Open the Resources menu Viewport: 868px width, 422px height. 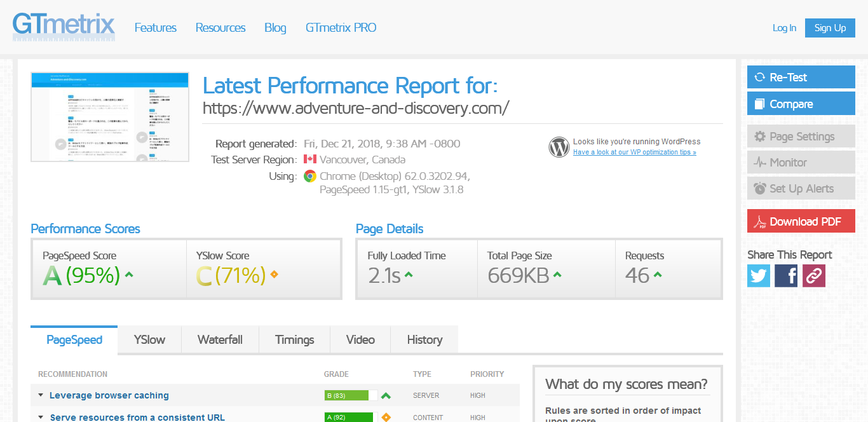(220, 28)
